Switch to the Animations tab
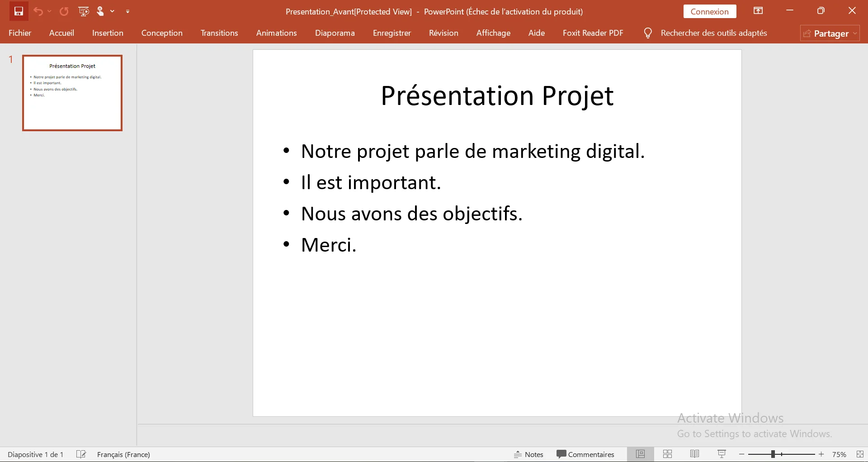This screenshot has width=868, height=462. 276,33
